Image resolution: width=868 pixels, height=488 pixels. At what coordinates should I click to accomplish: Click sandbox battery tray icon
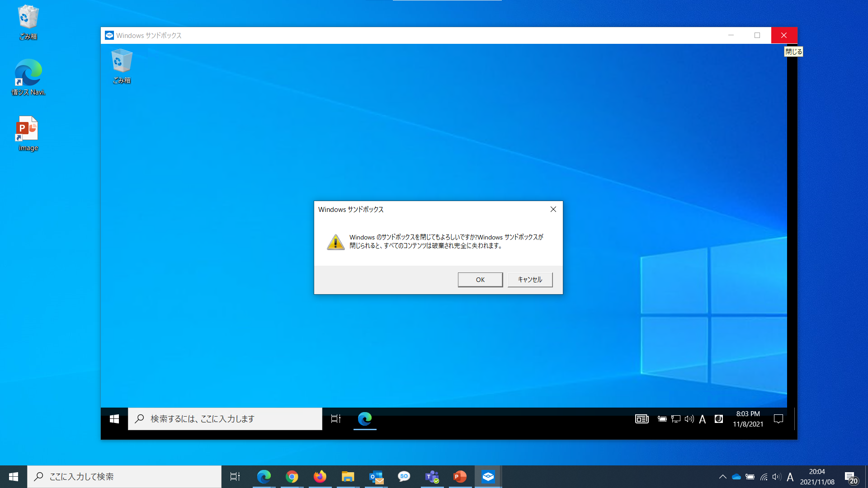pos(662,419)
